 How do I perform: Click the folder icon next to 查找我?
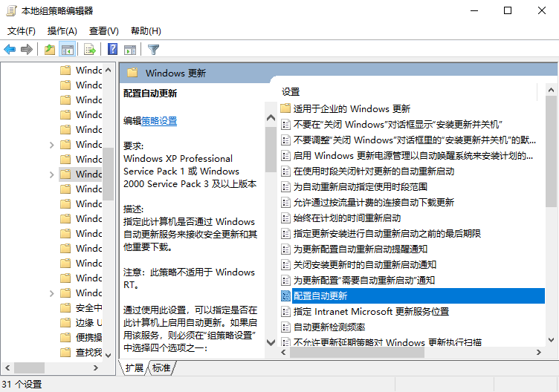point(65,352)
